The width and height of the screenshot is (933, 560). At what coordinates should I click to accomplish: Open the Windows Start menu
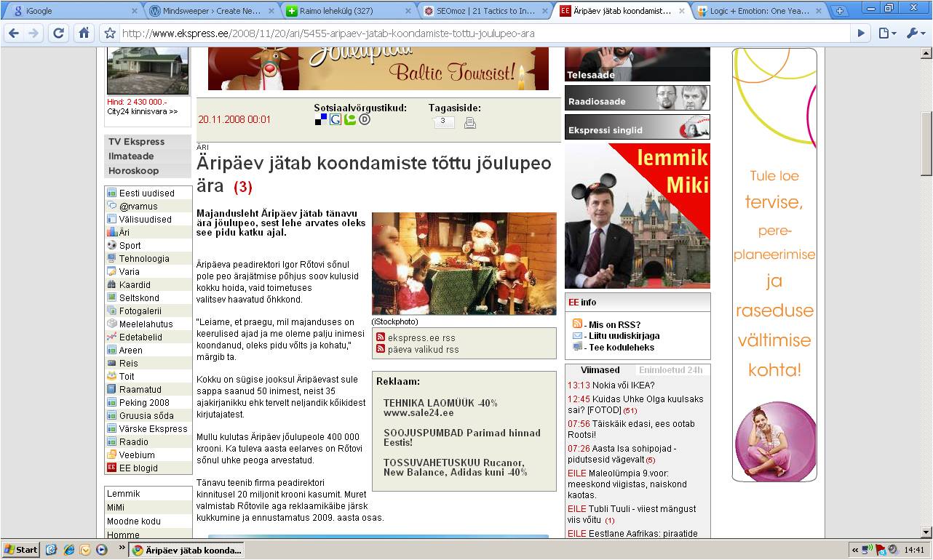[x=20, y=550]
